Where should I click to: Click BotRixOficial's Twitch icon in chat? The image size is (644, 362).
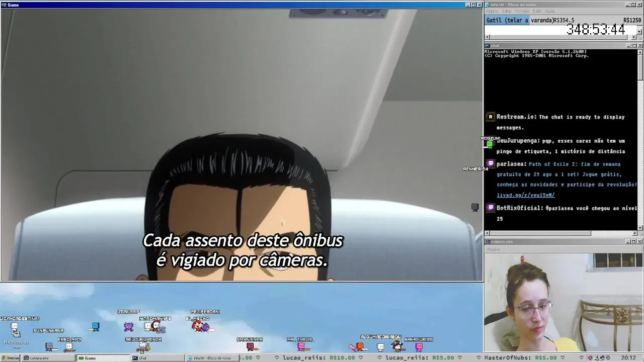coord(491,207)
